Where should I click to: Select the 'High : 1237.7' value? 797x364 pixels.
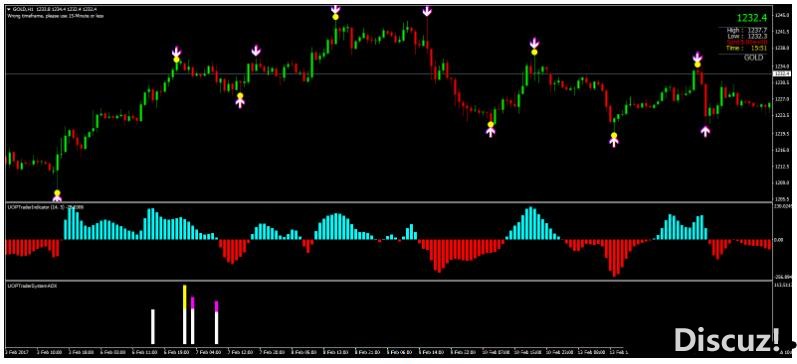click(x=747, y=31)
